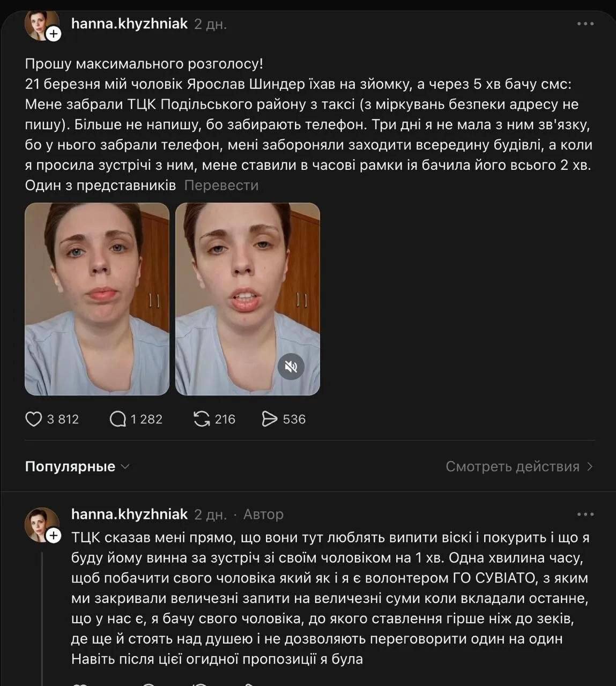
Task: Like the post with the heart icon
Action: click(33, 419)
